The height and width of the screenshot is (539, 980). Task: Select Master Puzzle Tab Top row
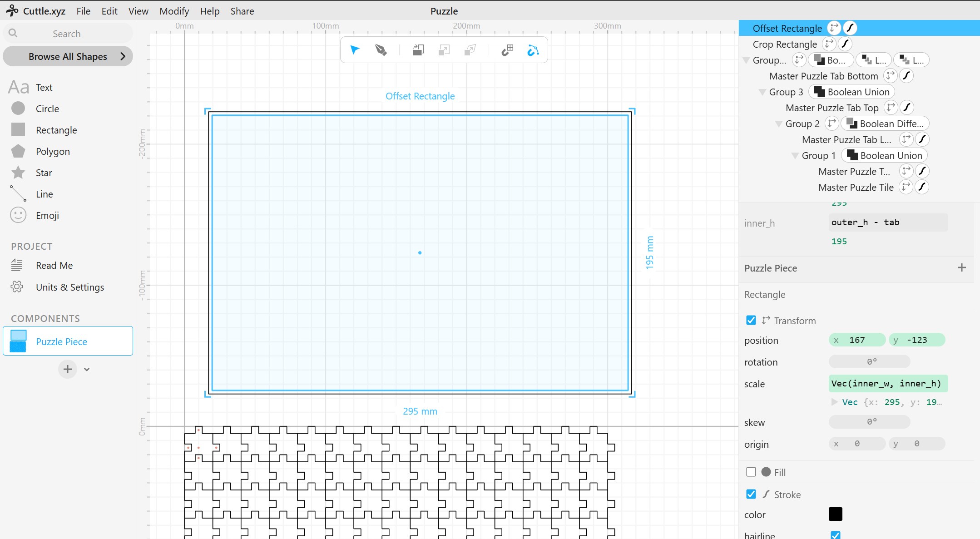coord(832,108)
